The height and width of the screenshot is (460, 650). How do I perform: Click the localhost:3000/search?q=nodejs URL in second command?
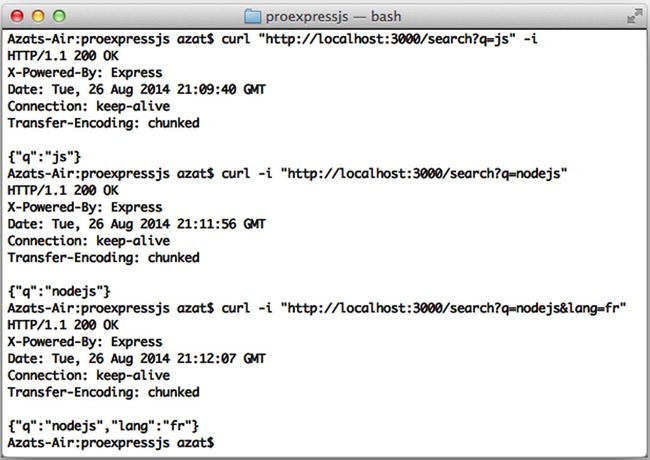click(424, 173)
